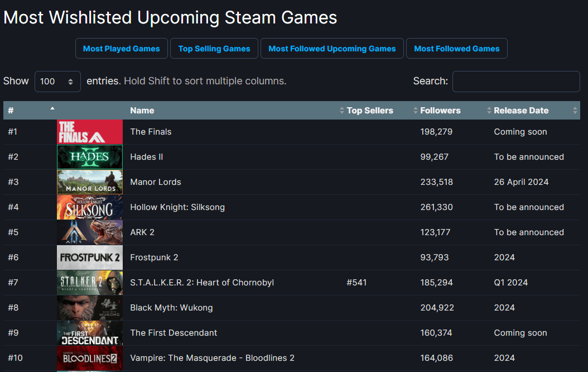The height and width of the screenshot is (372, 588).
Task: Open the Most Followed Upcoming Games tab
Action: (x=332, y=48)
